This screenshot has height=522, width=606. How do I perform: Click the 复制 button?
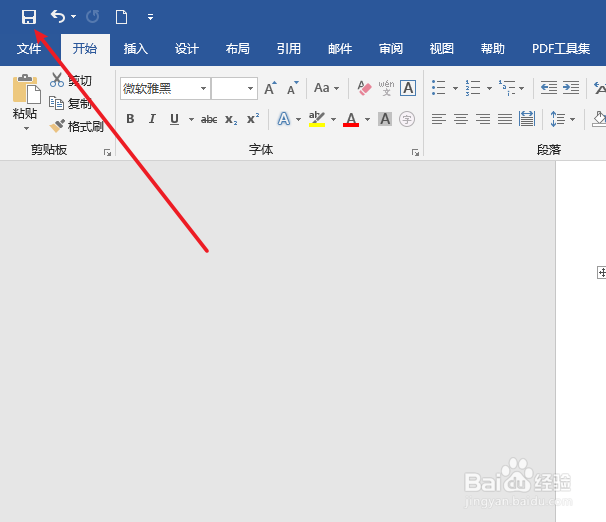pos(71,104)
